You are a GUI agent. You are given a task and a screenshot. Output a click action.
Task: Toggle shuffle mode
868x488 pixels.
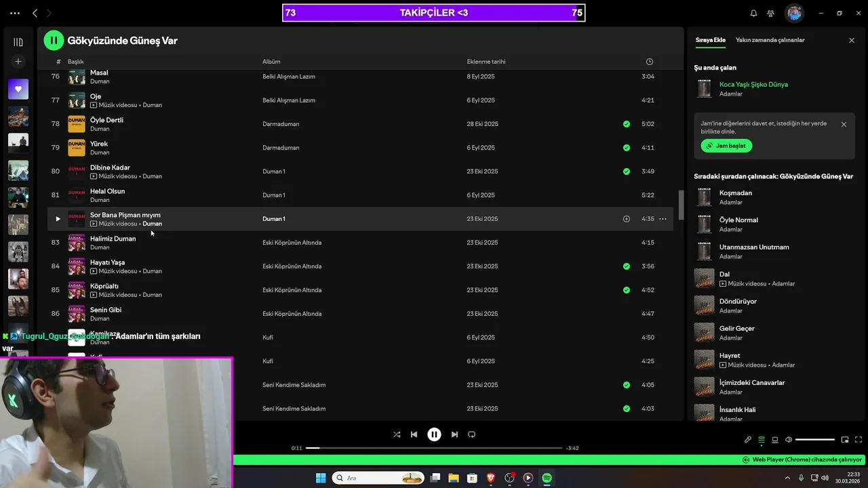[397, 434]
